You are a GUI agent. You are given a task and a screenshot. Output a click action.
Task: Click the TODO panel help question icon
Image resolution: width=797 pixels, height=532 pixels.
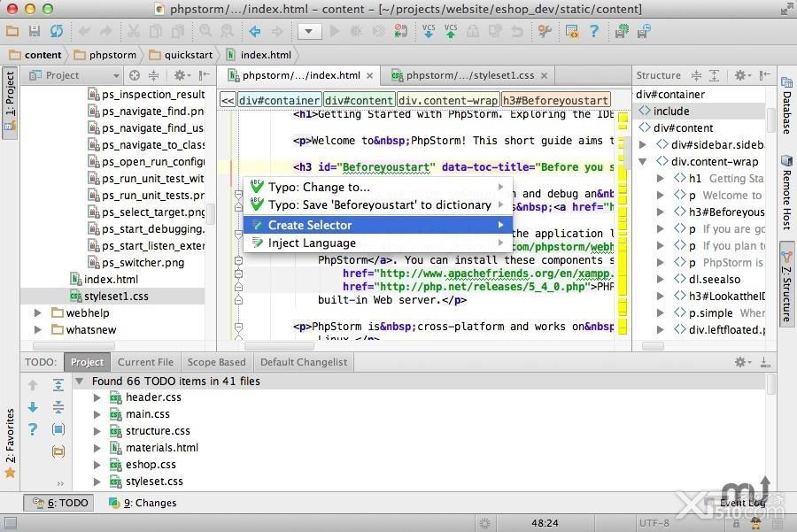coord(33,429)
